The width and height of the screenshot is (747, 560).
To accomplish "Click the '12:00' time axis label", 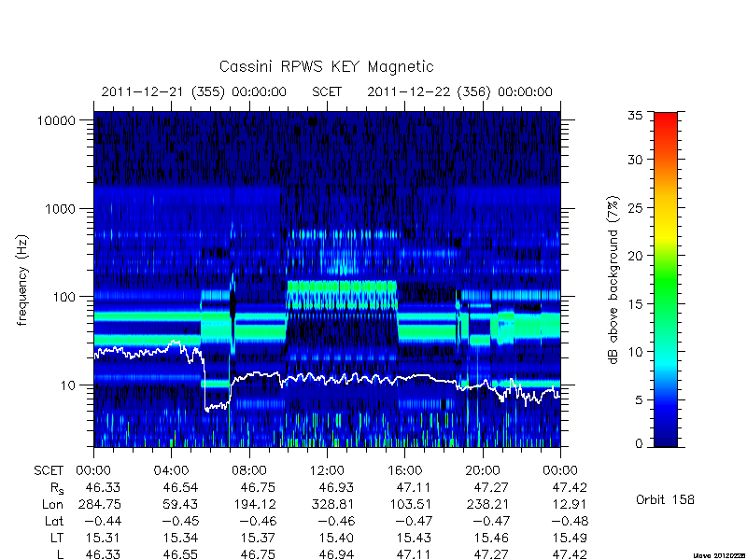I will pos(326,471).
